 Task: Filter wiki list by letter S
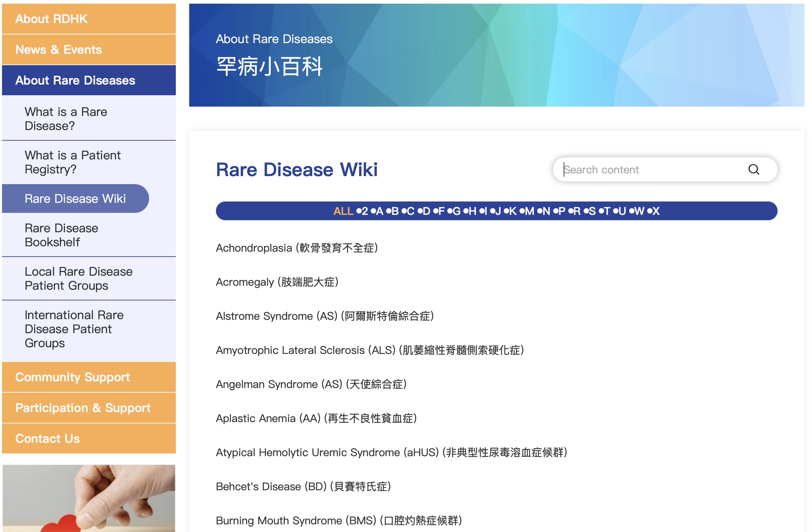pos(592,211)
